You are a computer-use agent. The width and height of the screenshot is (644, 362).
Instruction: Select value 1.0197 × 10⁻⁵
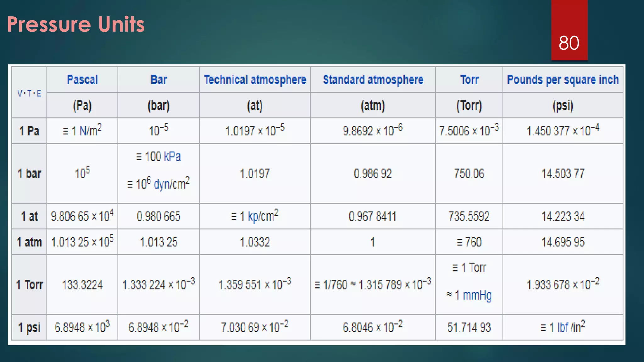[255, 130]
